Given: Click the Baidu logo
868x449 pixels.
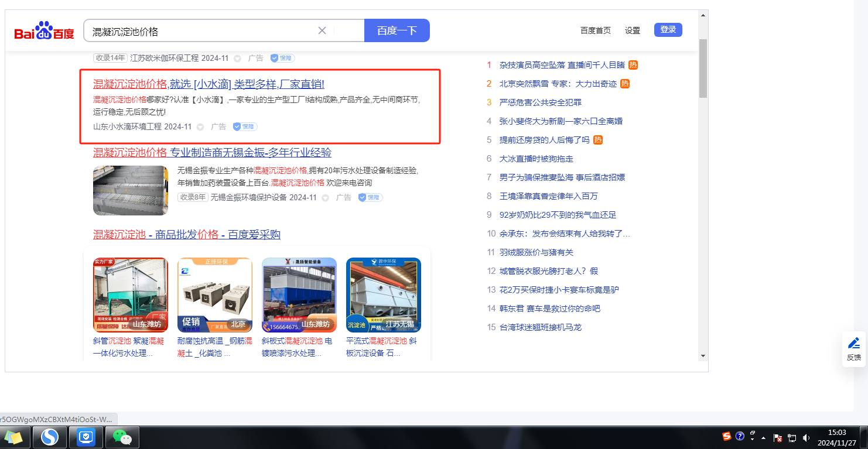Looking at the screenshot, I should click(x=45, y=30).
